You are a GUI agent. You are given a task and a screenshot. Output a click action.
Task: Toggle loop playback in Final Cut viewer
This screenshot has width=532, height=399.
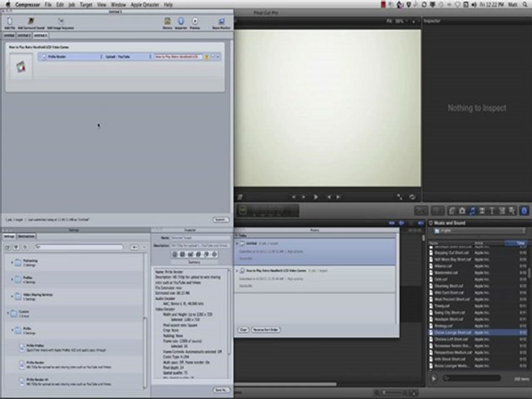[412, 197]
